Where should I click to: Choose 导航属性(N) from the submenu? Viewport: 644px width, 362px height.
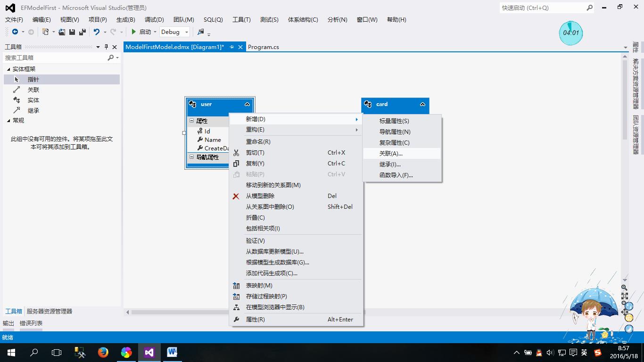click(402, 132)
